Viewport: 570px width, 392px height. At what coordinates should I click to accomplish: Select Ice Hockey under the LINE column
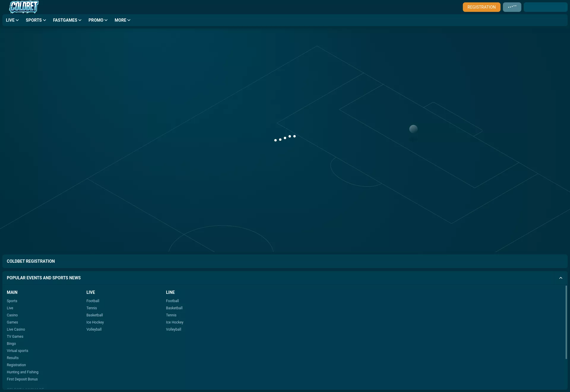[175, 322]
